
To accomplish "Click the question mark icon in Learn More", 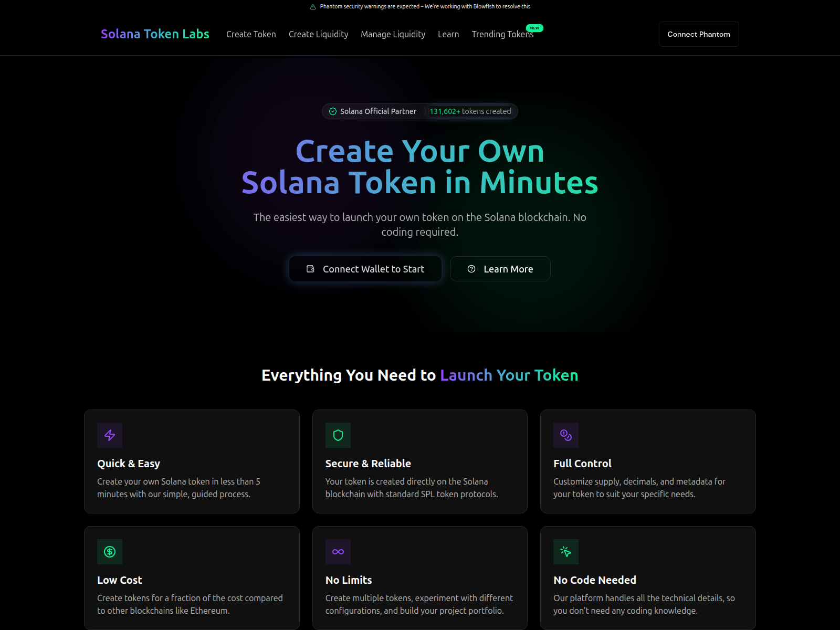I will click(x=471, y=269).
